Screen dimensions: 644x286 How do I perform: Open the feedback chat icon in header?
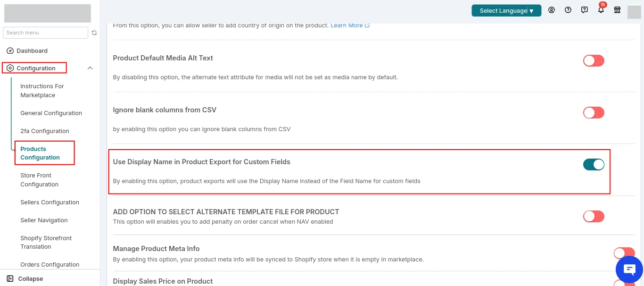pyautogui.click(x=585, y=10)
